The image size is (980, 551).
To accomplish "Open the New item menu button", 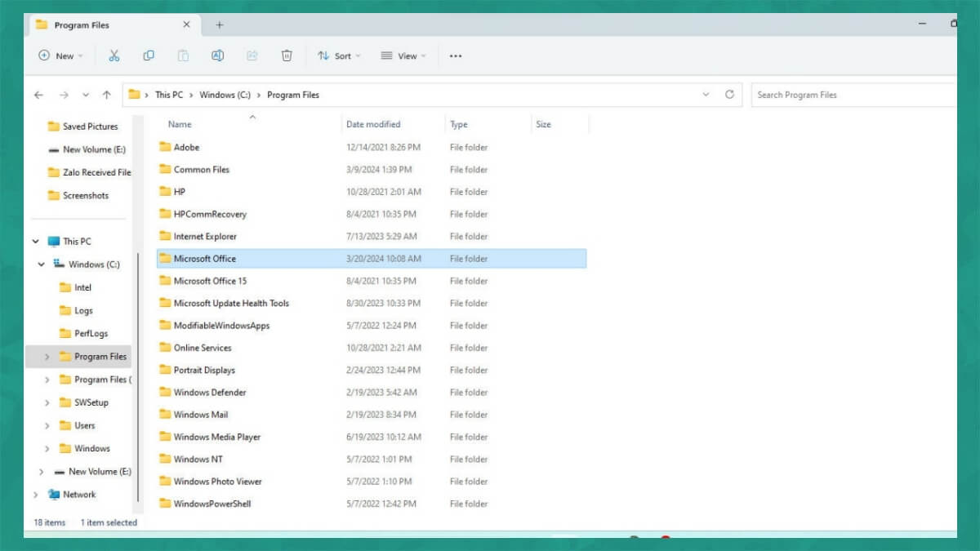I will coord(61,56).
